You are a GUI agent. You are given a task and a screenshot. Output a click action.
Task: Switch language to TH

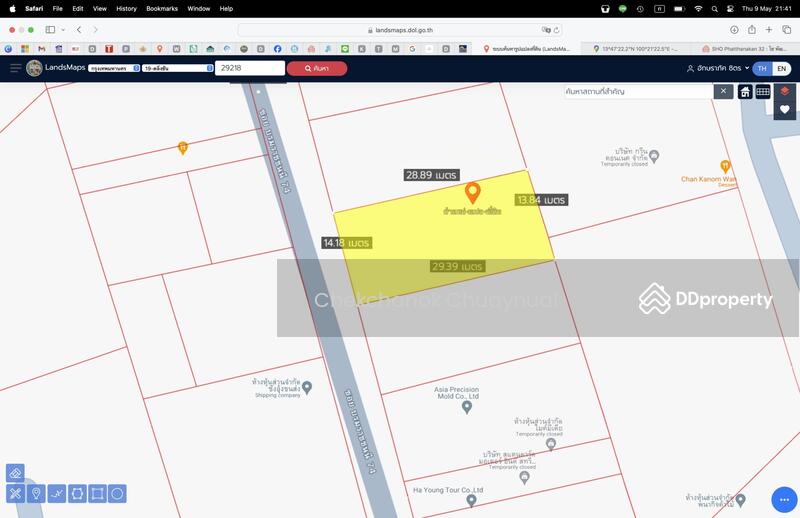point(762,68)
